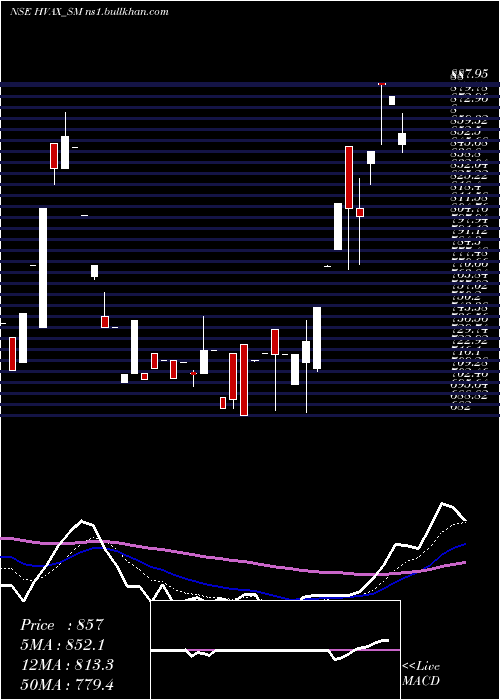
Task: Click the '825.22' price axis label
Action: pyautogui.click(x=469, y=176)
